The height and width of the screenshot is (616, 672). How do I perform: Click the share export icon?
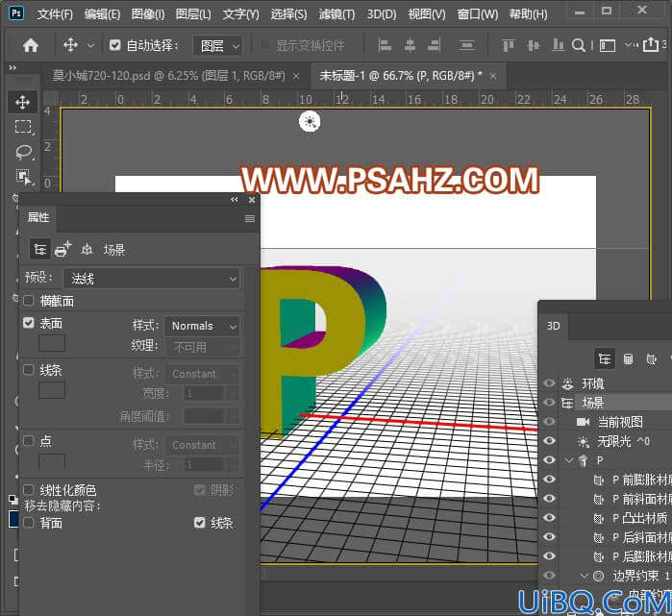[651, 44]
